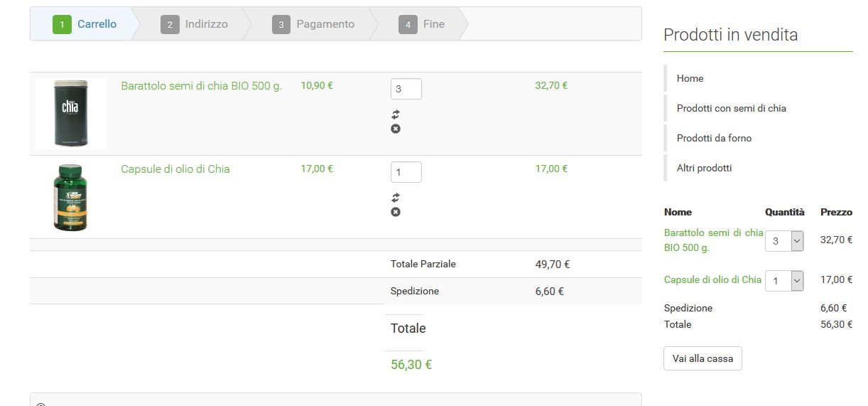868x406 pixels.
Task: Navigate to Prodotti da forno
Action: pyautogui.click(x=714, y=138)
